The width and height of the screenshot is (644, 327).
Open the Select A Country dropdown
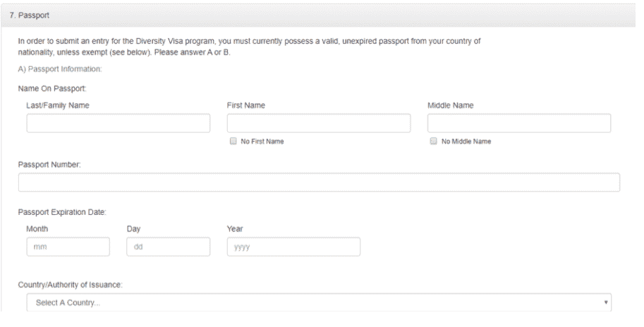(319, 303)
